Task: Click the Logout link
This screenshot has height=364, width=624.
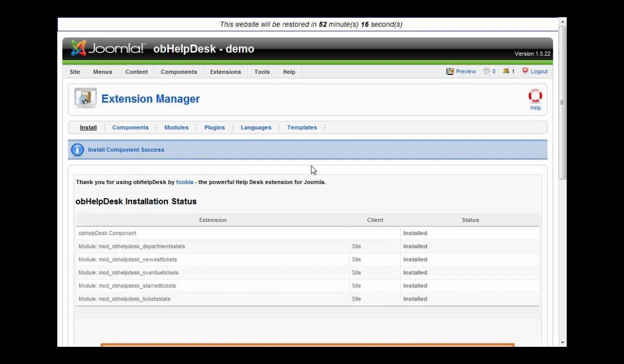Action: [539, 72]
